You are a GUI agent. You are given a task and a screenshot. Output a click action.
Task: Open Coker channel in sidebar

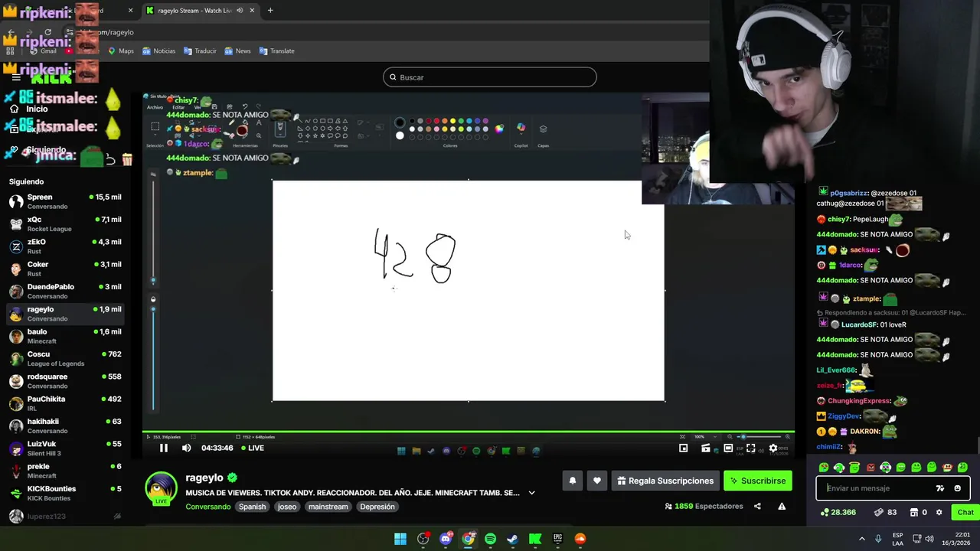[65, 269]
